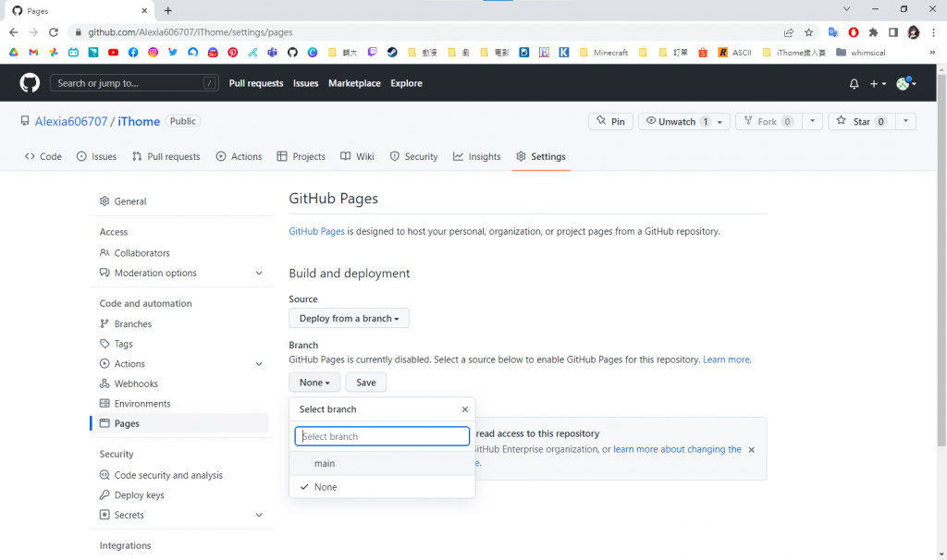Save the branch selection

point(366,382)
